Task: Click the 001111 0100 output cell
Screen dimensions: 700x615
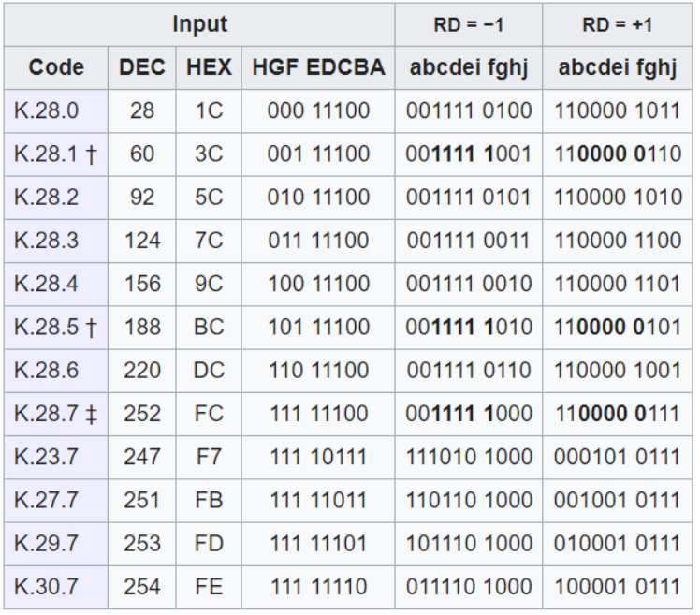Action: click(469, 111)
